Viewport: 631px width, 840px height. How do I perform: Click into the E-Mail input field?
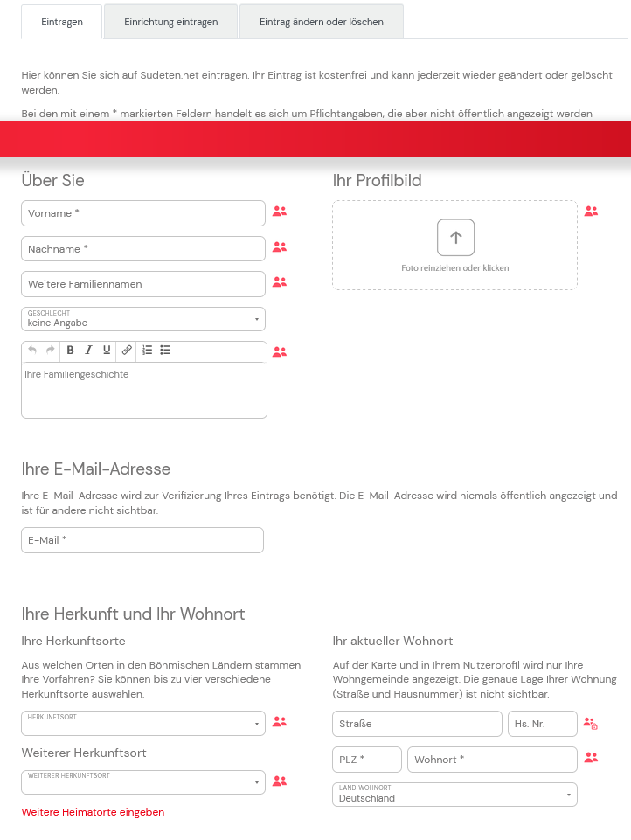click(142, 540)
